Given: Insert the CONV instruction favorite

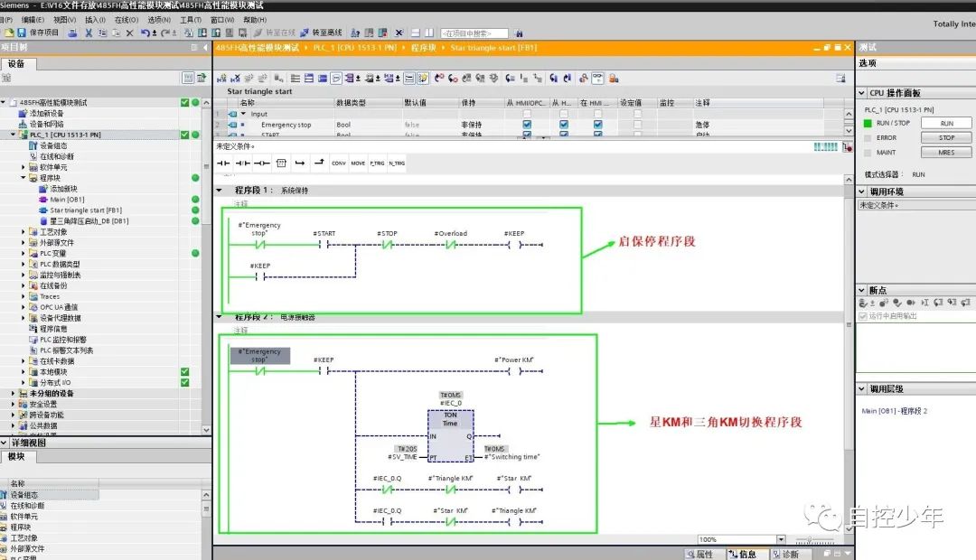Looking at the screenshot, I should (x=339, y=163).
